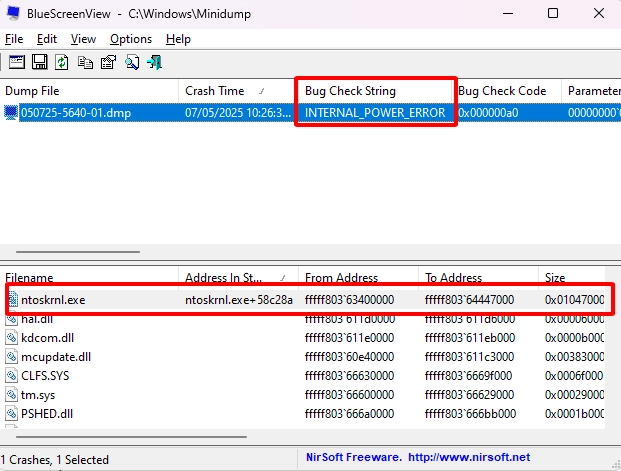Copy selected items using the toolbar icon

[85, 62]
